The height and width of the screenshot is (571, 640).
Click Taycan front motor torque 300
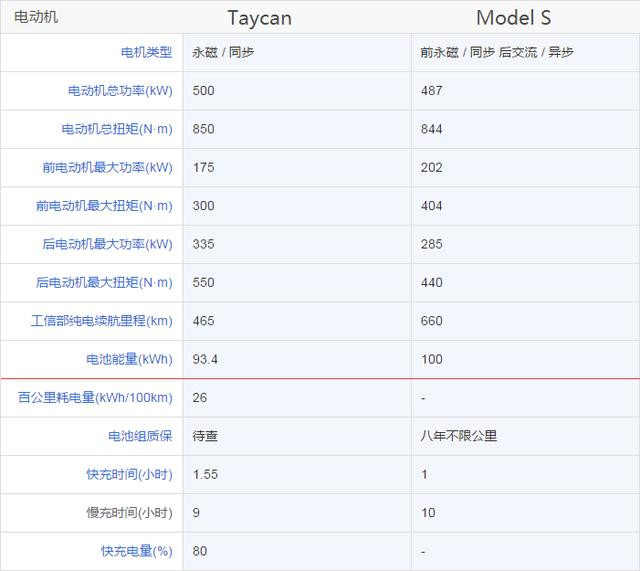[203, 206]
